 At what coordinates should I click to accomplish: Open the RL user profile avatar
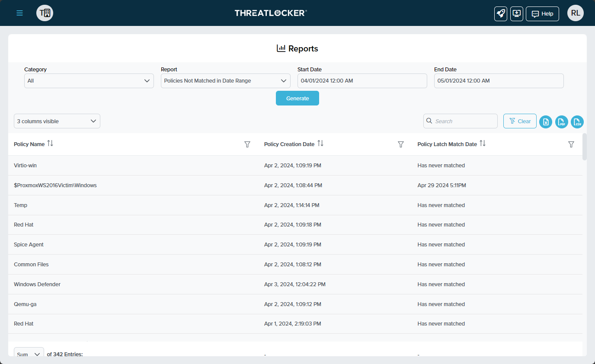click(576, 13)
